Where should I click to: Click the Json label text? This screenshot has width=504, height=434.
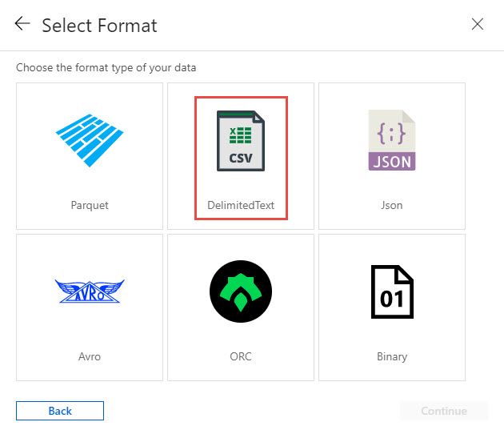pos(392,205)
